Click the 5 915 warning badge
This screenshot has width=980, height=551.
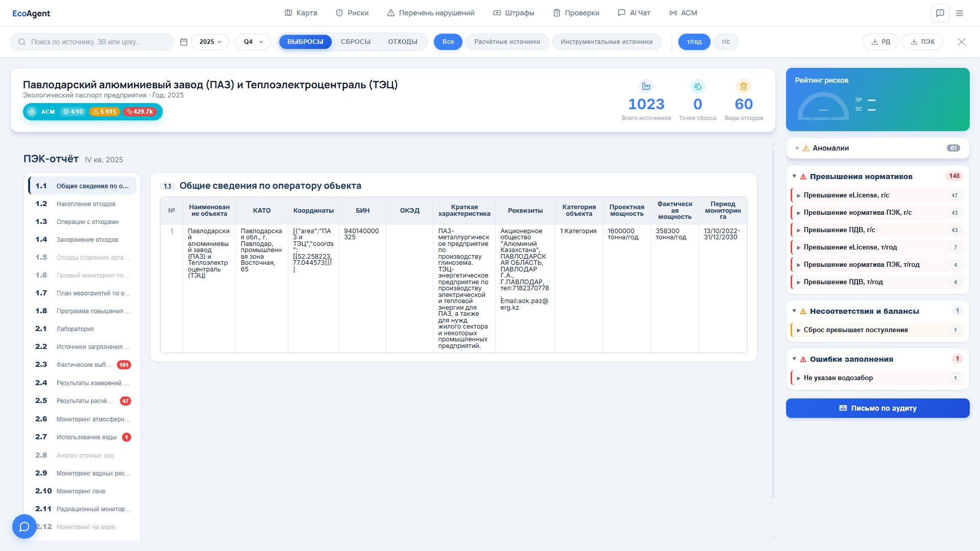104,112
